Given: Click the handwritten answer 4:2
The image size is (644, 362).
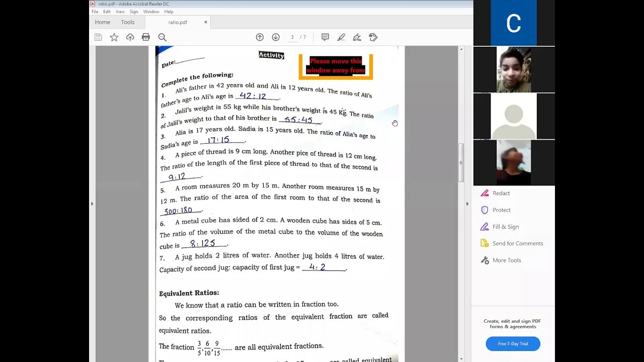Looking at the screenshot, I should point(317,267).
